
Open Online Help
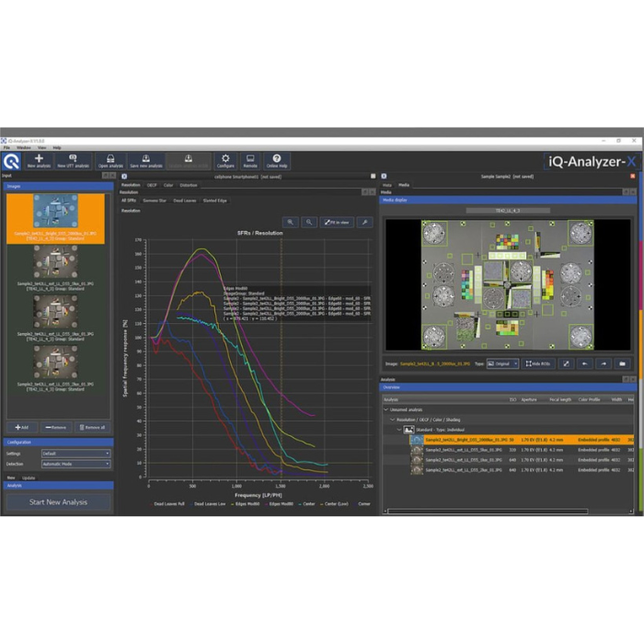(277, 161)
